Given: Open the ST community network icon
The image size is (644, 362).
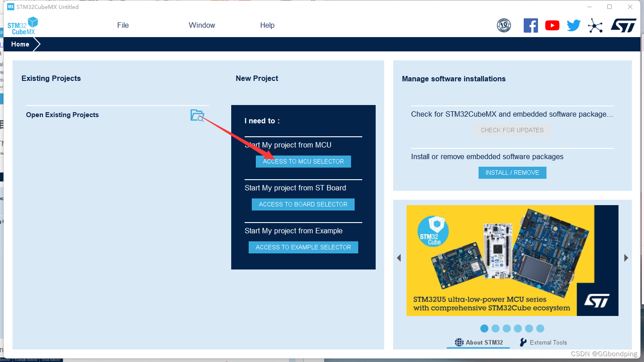Looking at the screenshot, I should pyautogui.click(x=595, y=25).
